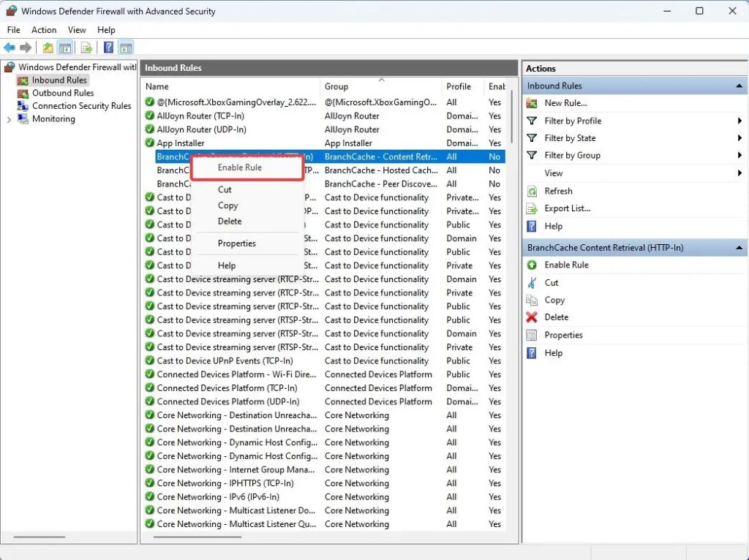Click the BranchCache - Hosted Cach... group cell
The height and width of the screenshot is (560, 749).
pyautogui.click(x=381, y=170)
